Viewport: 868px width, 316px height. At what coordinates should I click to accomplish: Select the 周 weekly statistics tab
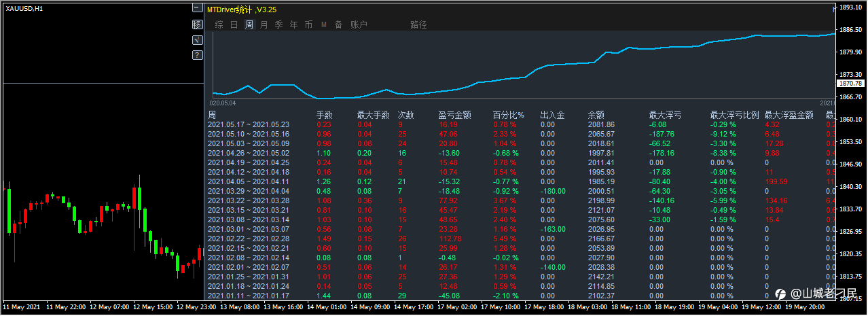point(249,24)
